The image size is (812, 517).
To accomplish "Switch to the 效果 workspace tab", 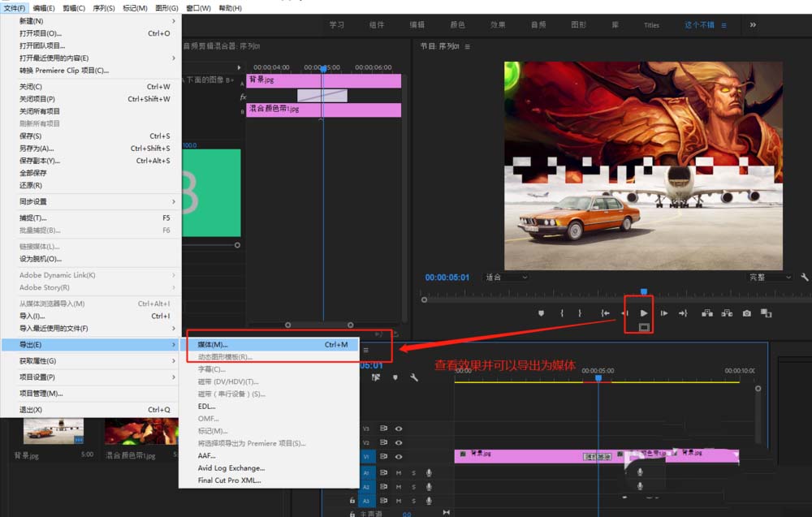I will [498, 25].
